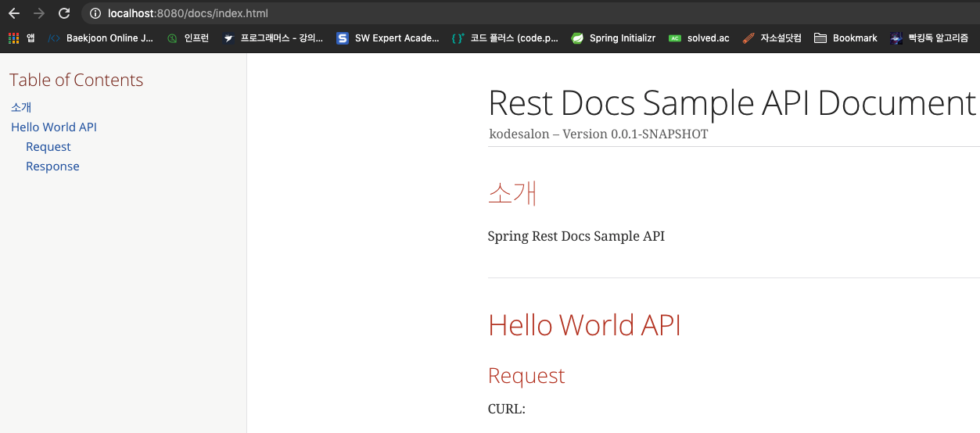The width and height of the screenshot is (980, 433).
Task: Jump to Hello World API in sidebar
Action: click(54, 127)
